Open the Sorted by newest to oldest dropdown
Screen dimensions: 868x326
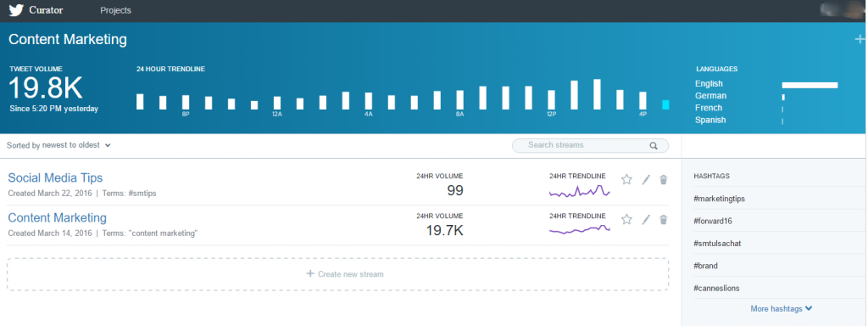[x=58, y=145]
